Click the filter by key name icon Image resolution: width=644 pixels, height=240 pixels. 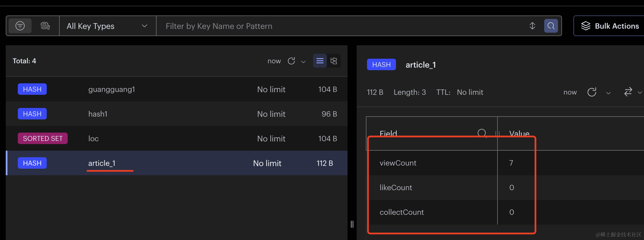20,26
